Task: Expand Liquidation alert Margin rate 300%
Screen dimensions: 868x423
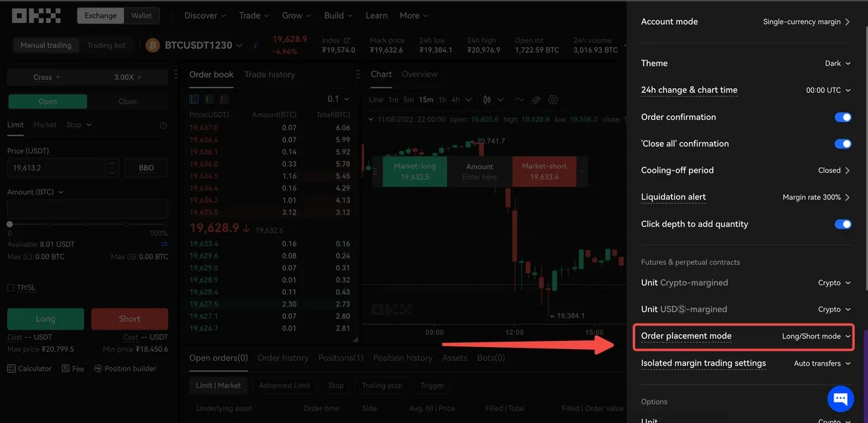Action: pos(816,197)
